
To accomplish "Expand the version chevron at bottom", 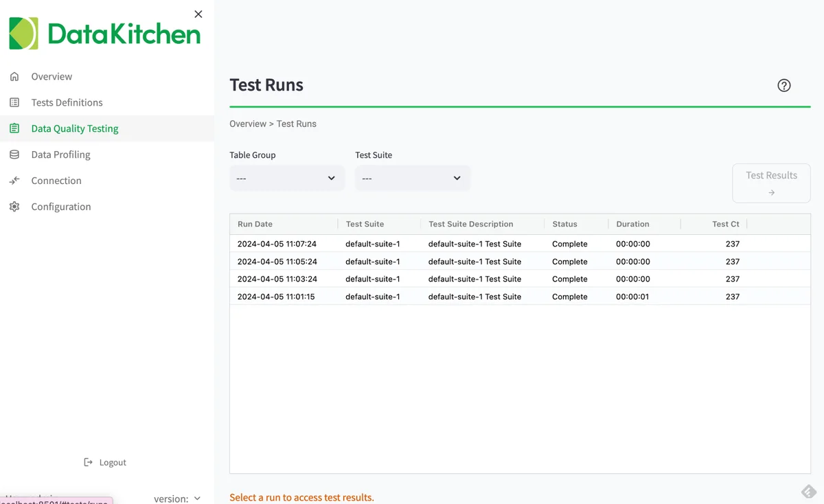I will pyautogui.click(x=197, y=499).
